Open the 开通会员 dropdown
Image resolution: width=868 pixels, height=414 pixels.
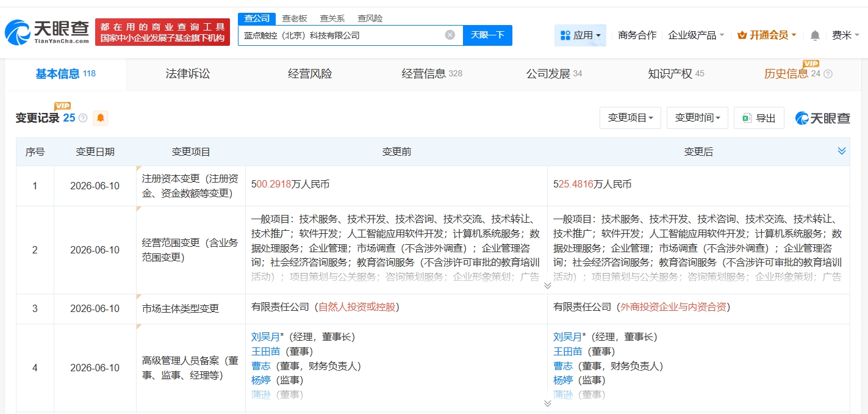(767, 35)
